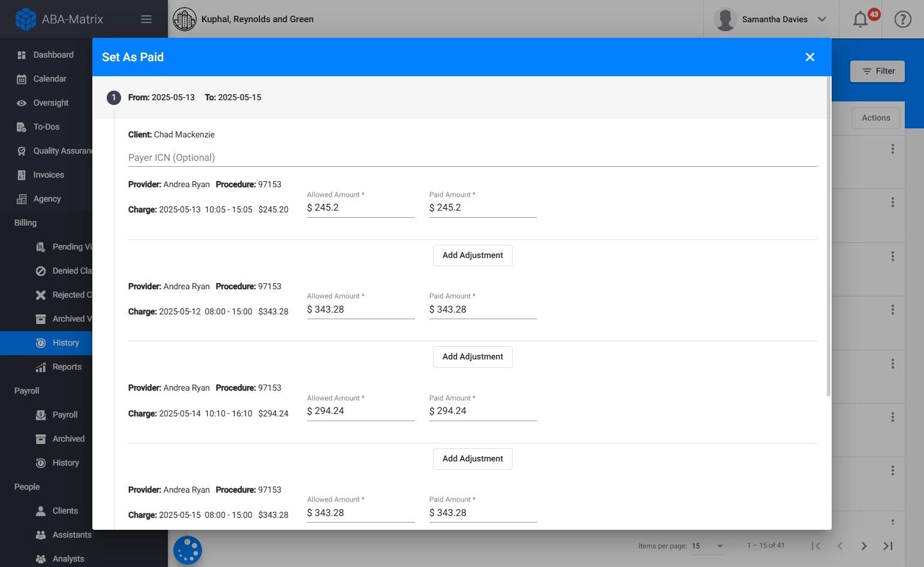This screenshot has width=924, height=567.
Task: Open the To-Dos icon in sidebar
Action: (22, 127)
